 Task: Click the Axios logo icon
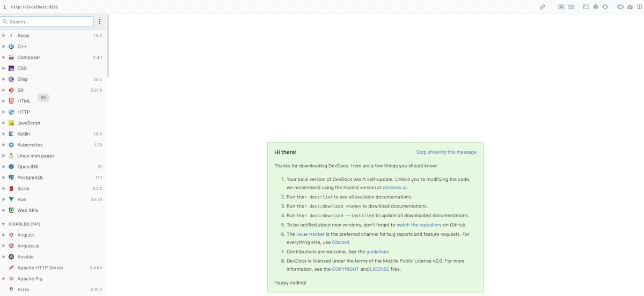click(11, 35)
